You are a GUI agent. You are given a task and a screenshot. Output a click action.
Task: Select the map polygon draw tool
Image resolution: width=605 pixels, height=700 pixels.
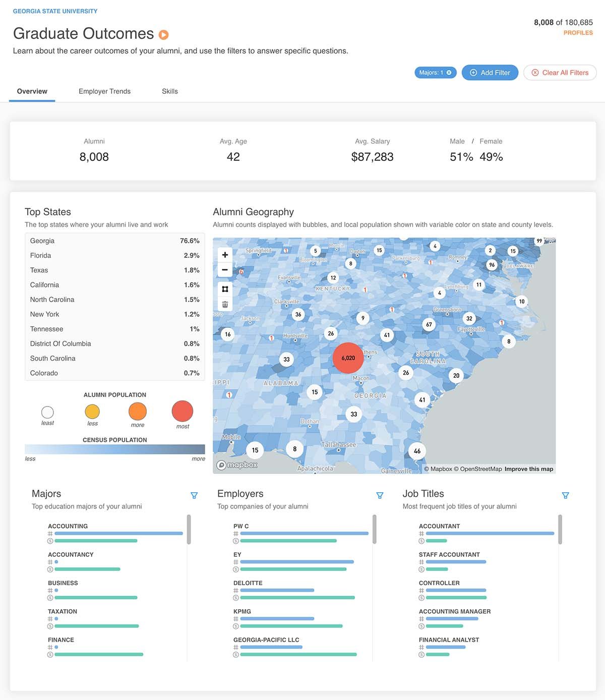tap(225, 289)
